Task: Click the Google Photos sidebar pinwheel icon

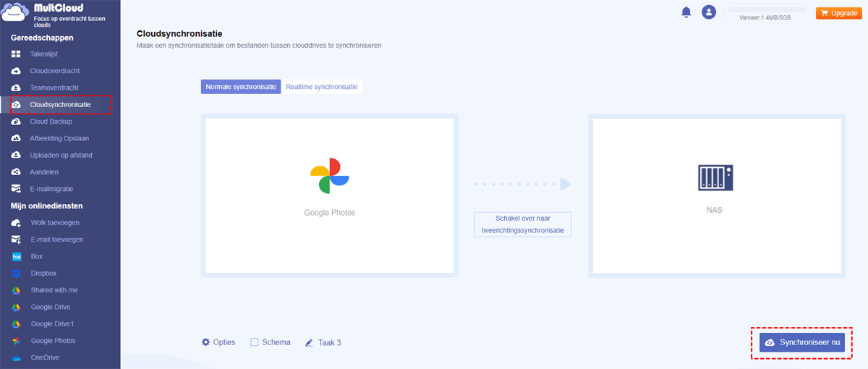Action: coord(17,341)
